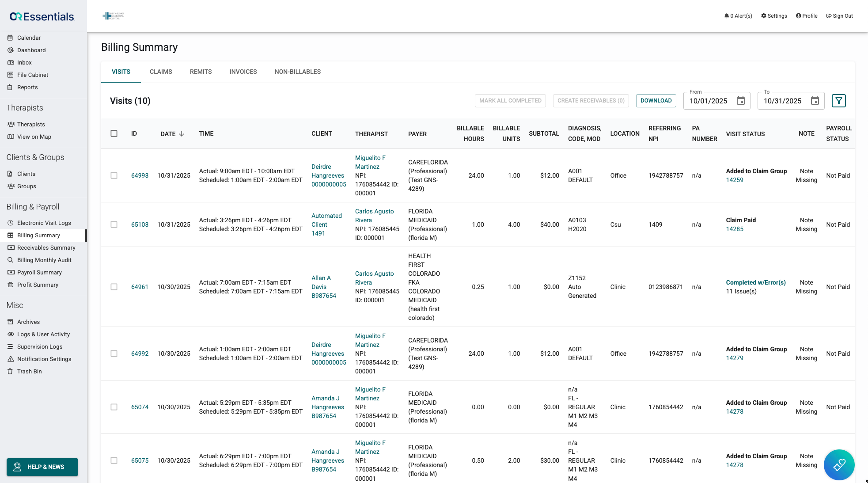868x483 pixels.
Task: Click the From date input field
Action: coord(709,101)
